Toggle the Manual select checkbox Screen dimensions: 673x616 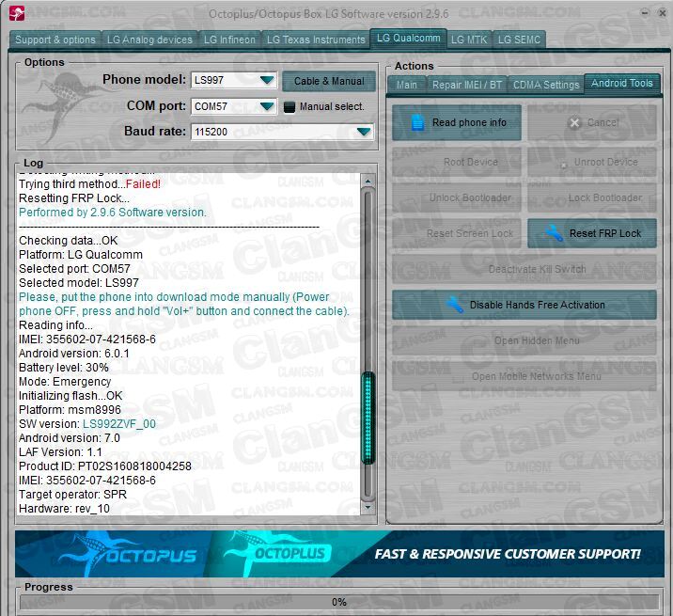tap(290, 106)
